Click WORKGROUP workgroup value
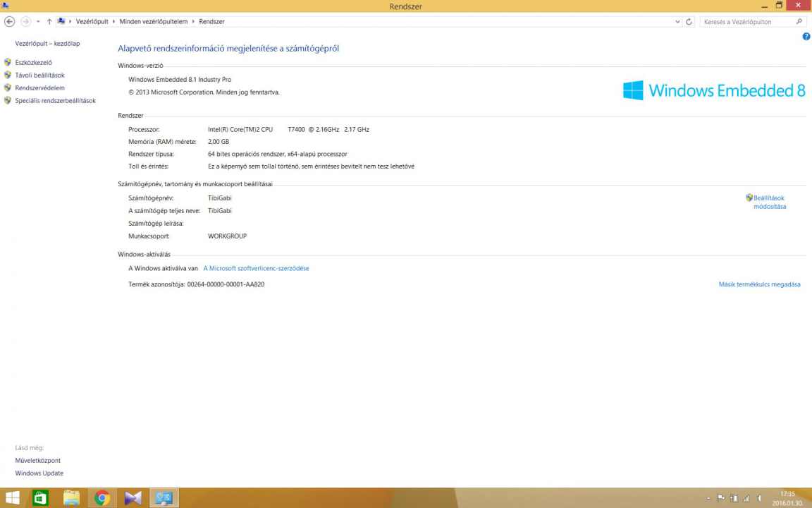The width and height of the screenshot is (812, 508). [x=228, y=236]
